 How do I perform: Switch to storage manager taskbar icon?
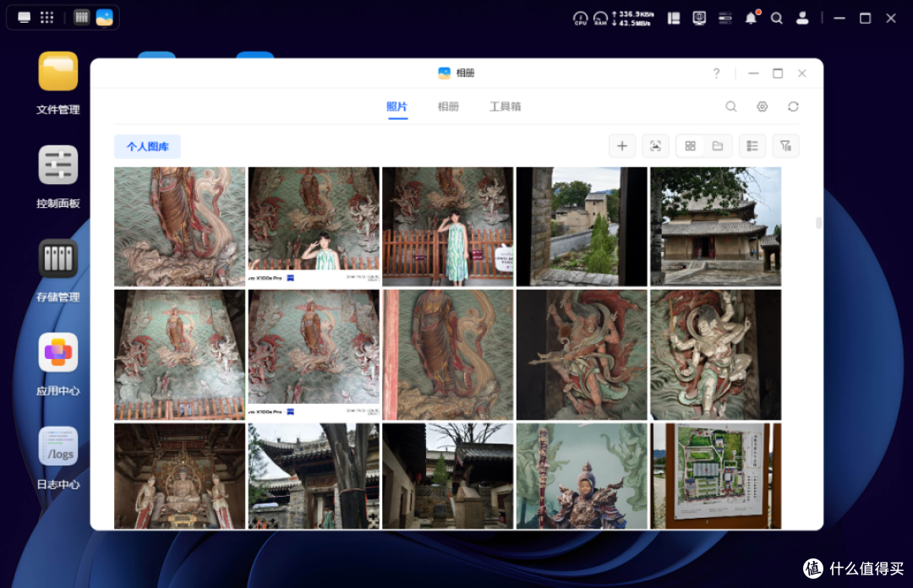point(81,18)
